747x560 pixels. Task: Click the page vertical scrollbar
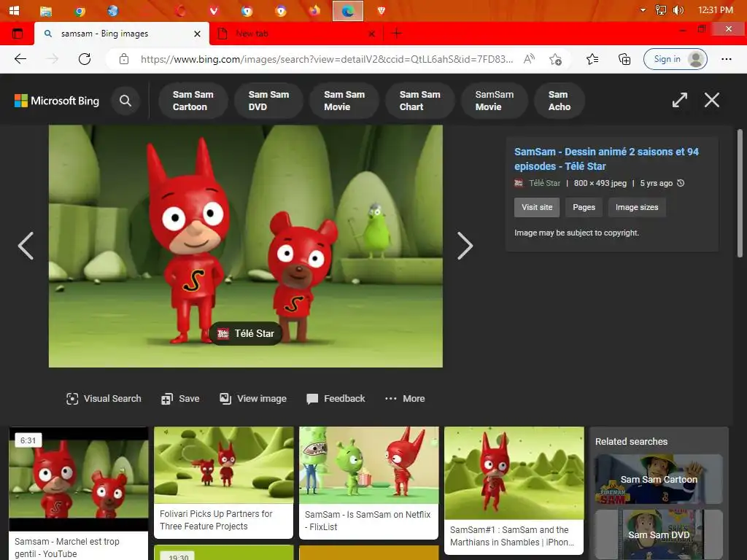(x=740, y=193)
